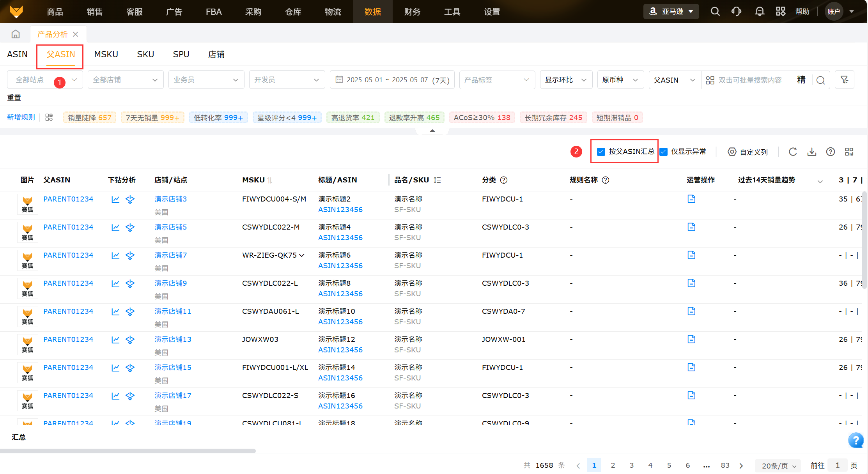The width and height of the screenshot is (868, 474).
Task: Go to page 2 in pagination
Action: click(613, 465)
